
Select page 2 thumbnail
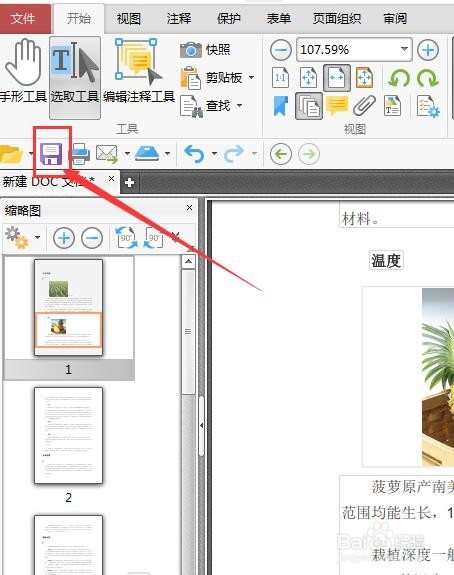tap(69, 435)
